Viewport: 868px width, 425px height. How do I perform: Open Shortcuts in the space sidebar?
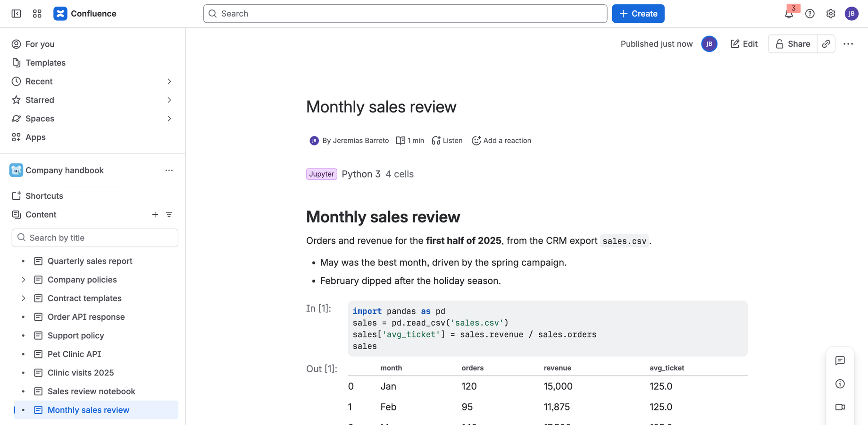point(37,196)
